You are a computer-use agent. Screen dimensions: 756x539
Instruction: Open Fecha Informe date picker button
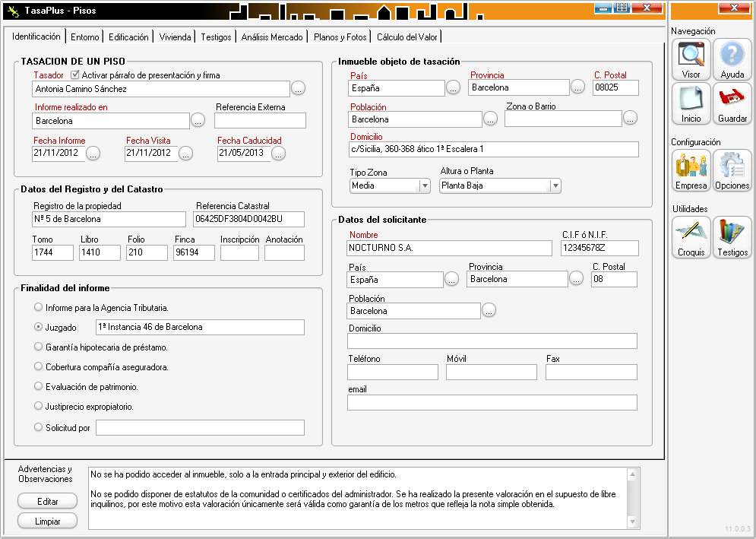[x=93, y=154]
